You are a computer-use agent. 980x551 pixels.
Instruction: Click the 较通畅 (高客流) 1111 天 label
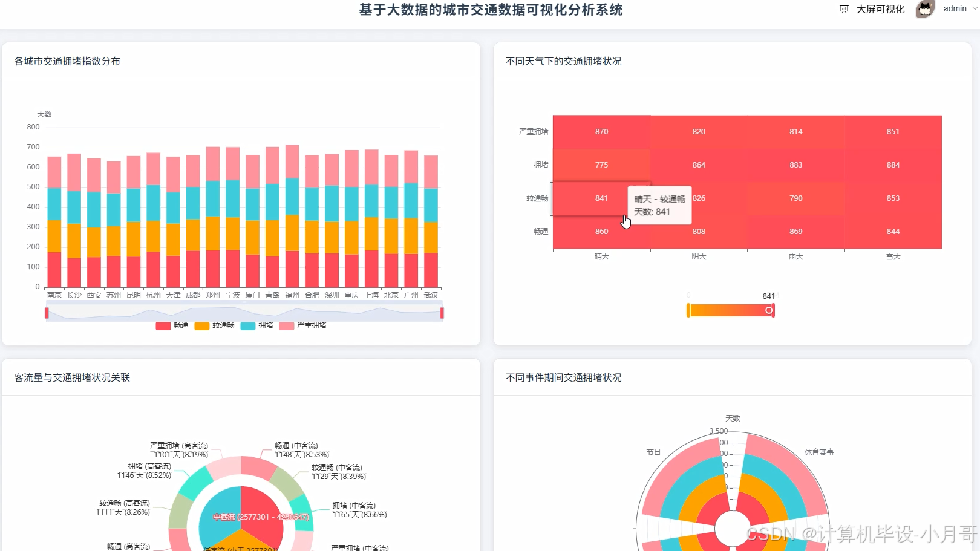click(x=123, y=507)
